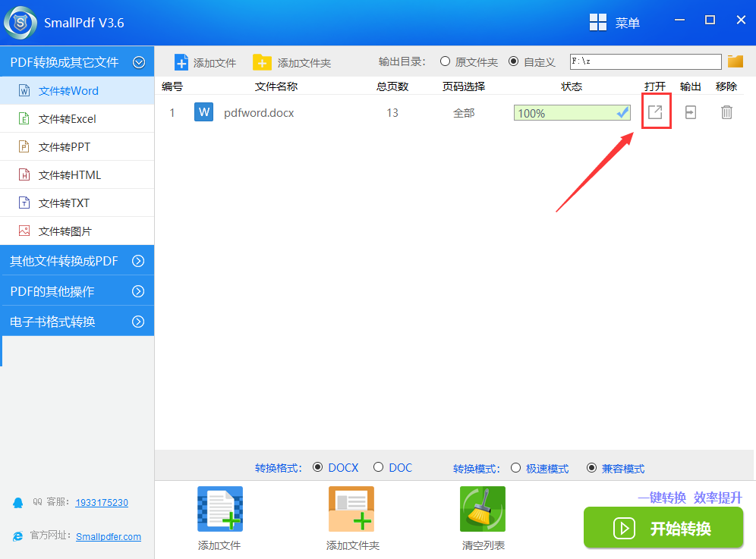This screenshot has height=559, width=756.
Task: Click the 一键转换 效率提升 slogan
Action: coord(690,498)
